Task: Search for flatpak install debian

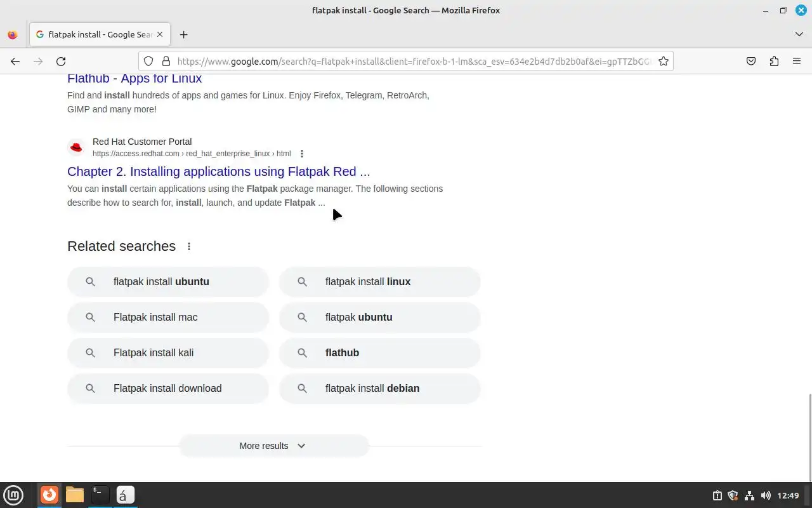Action: 380,388
